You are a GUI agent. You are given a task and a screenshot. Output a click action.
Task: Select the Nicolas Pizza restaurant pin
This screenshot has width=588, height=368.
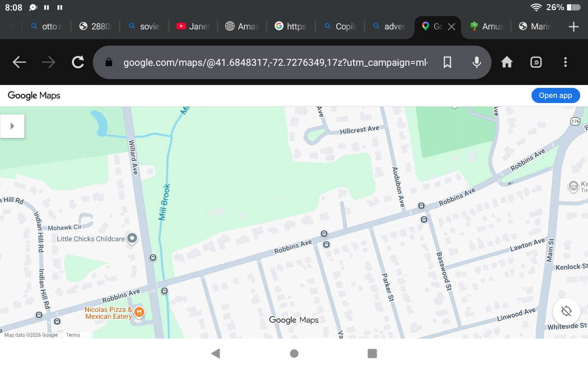coord(139,313)
